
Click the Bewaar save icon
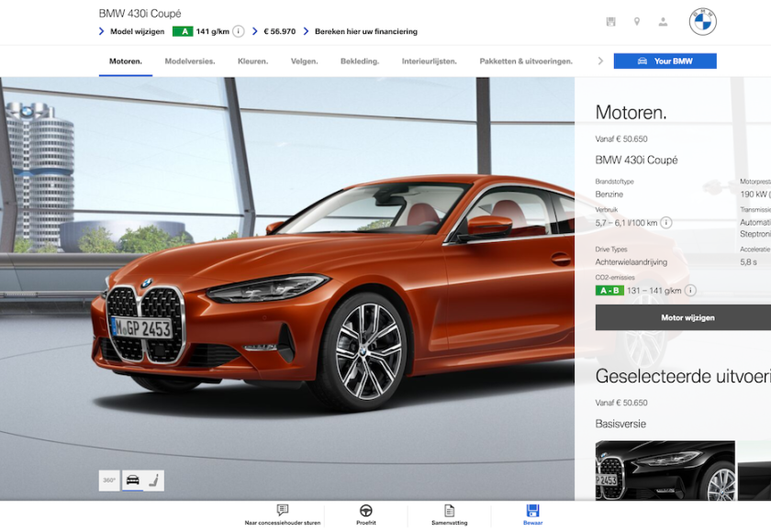pos(532,510)
